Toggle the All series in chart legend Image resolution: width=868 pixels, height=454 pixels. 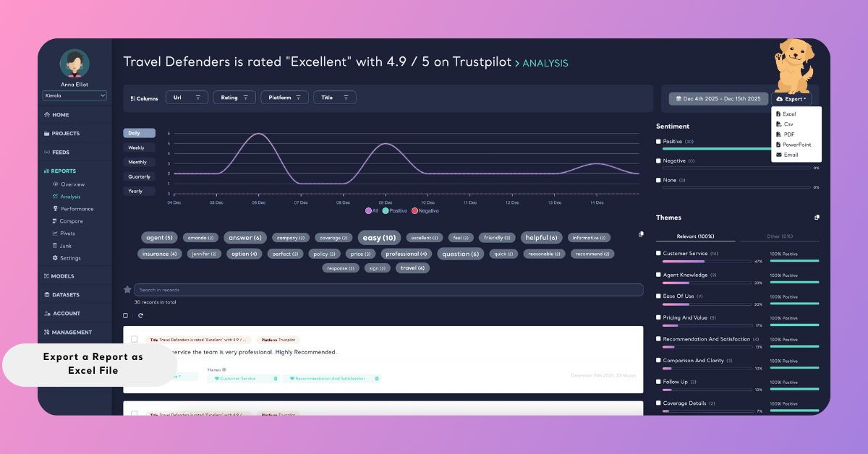pos(371,210)
